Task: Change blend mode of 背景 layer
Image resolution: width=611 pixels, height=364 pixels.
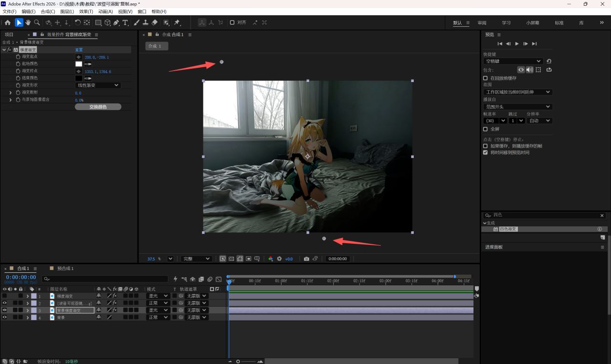Action: (158, 317)
